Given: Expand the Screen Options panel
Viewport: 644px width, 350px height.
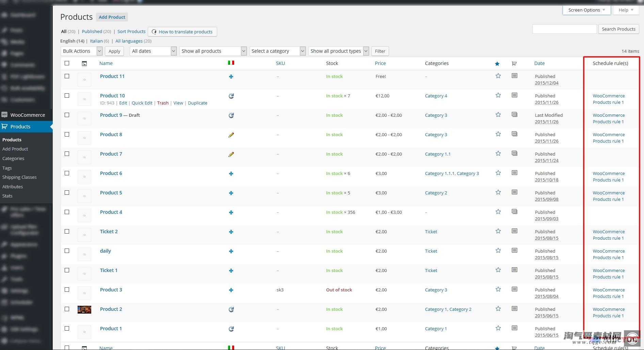Looking at the screenshot, I should pyautogui.click(x=586, y=10).
